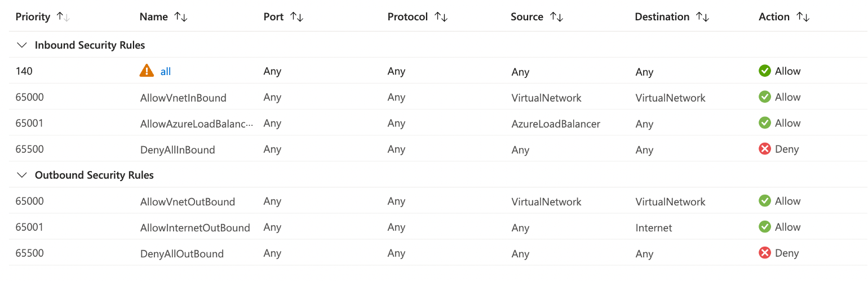The height and width of the screenshot is (281, 868).
Task: Click the Destination column header text
Action: [662, 17]
